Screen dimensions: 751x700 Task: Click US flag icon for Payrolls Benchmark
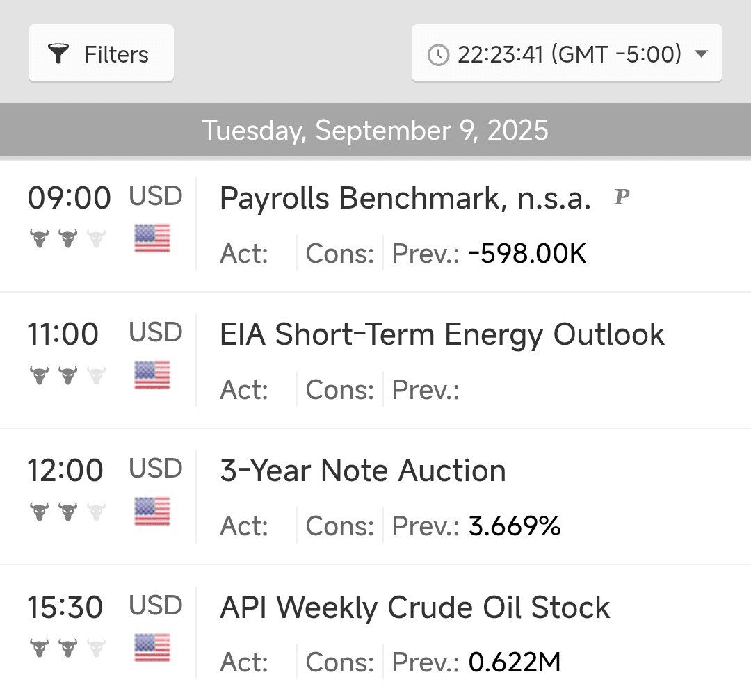(x=152, y=238)
